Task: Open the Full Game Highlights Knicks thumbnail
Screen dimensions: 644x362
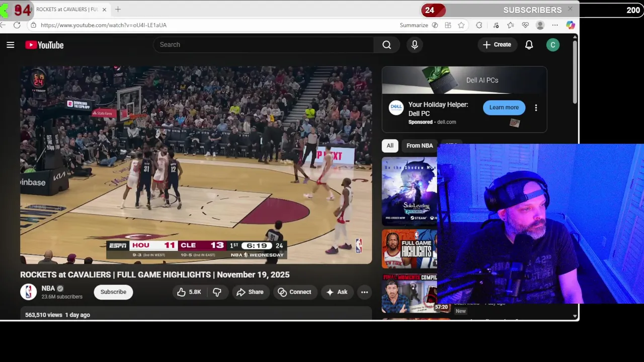Action: pyautogui.click(x=410, y=249)
